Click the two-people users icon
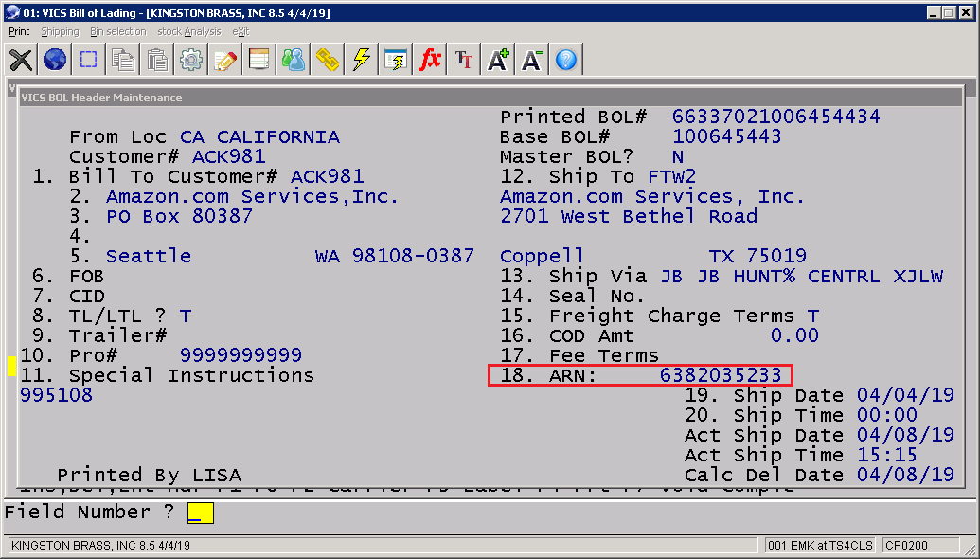 (294, 60)
